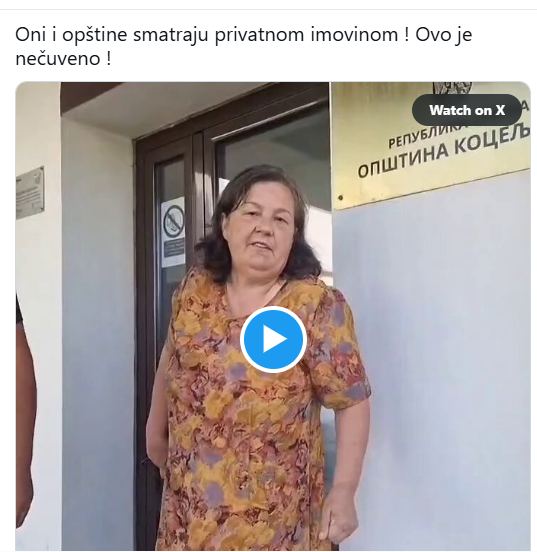The image size is (537, 552).
Task: Click the coat of arms above the gold sign
Action: click(x=452, y=88)
